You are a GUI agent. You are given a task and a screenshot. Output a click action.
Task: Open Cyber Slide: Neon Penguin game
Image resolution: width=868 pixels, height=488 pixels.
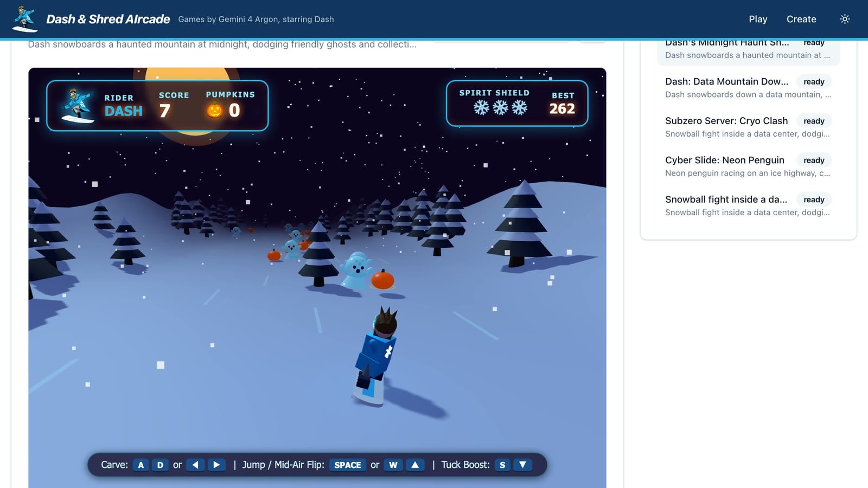click(748, 166)
